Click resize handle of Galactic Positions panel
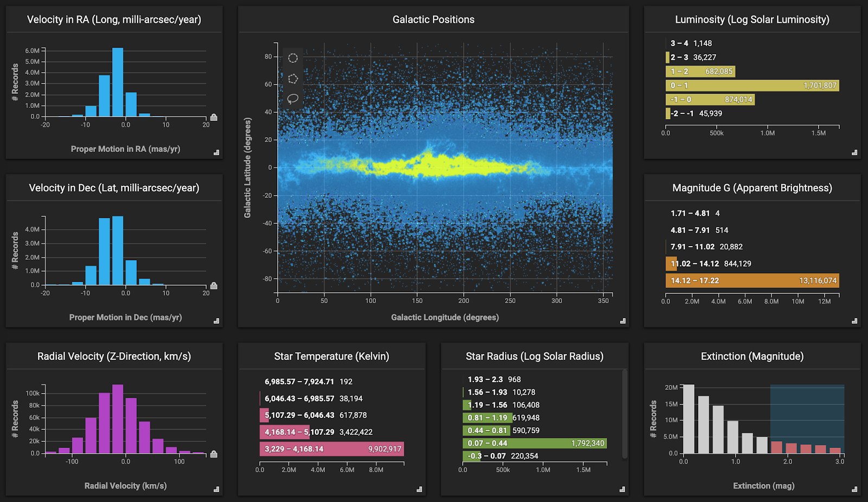This screenshot has width=868, height=502. pos(623,321)
